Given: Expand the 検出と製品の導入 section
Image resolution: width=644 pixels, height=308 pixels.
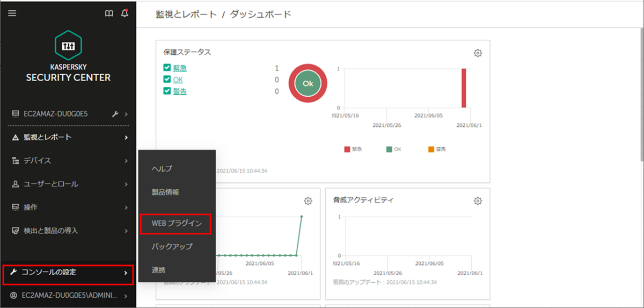Looking at the screenshot, I should click(x=126, y=231).
